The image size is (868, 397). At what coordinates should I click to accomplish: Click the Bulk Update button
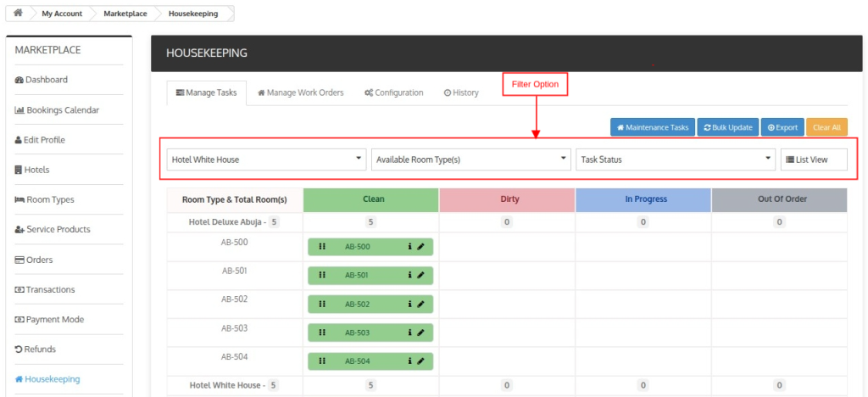pos(727,127)
